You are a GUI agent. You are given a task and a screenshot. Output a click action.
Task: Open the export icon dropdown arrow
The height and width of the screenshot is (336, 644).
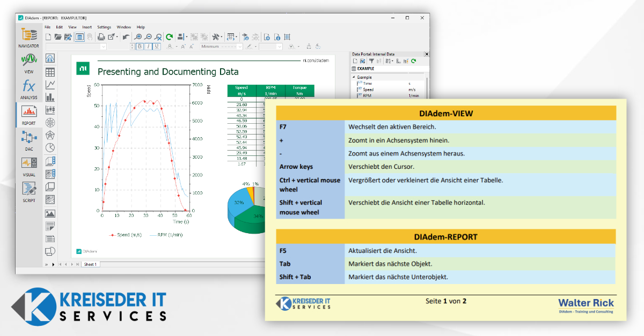point(117,37)
